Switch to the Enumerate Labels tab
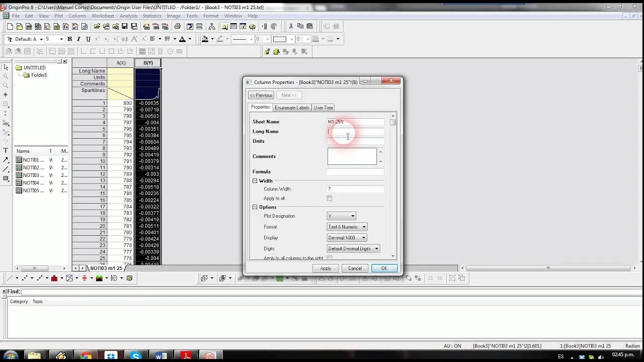This screenshot has height=362, width=644. pyautogui.click(x=292, y=108)
